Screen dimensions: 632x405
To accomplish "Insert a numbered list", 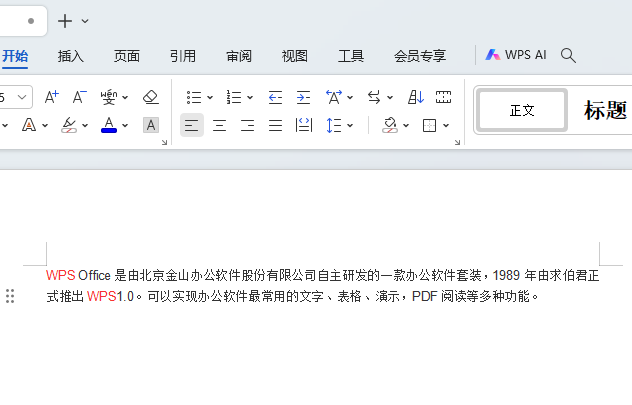I will pos(234,97).
